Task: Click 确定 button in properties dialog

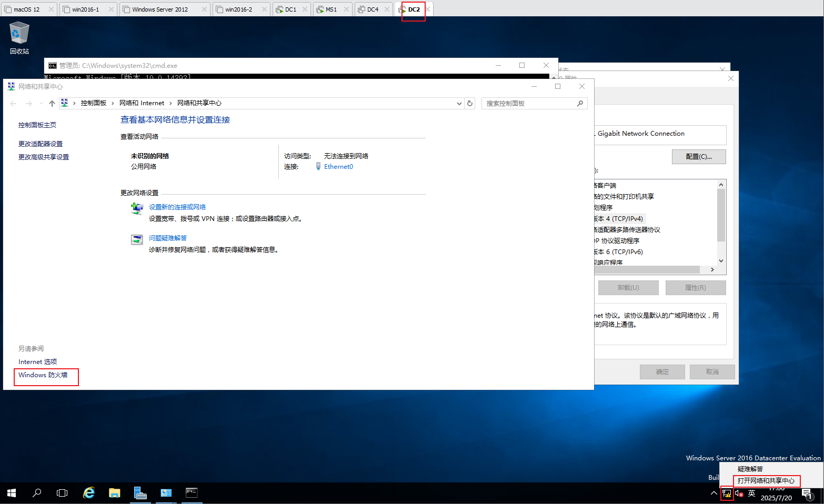Action: 662,372
